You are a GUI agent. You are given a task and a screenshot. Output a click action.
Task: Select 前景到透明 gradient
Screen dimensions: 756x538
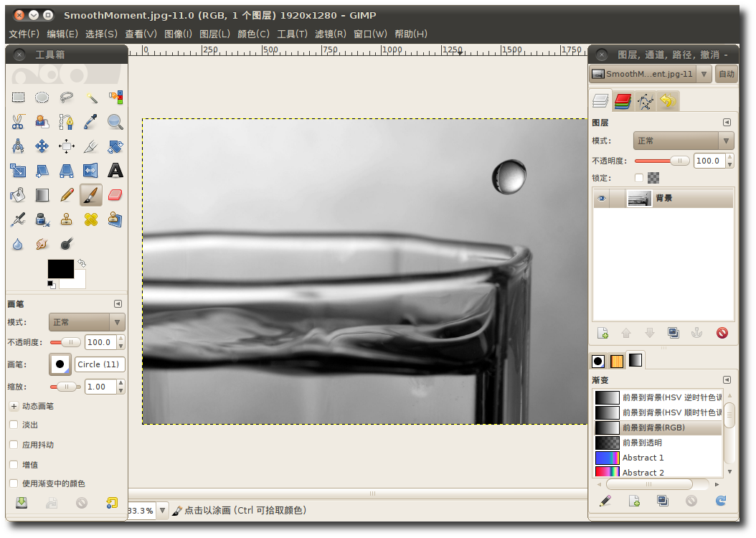[x=658, y=443]
